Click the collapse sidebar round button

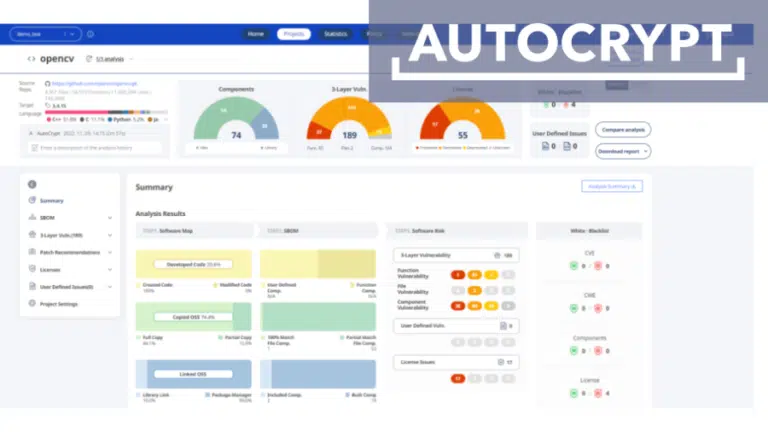tap(32, 183)
